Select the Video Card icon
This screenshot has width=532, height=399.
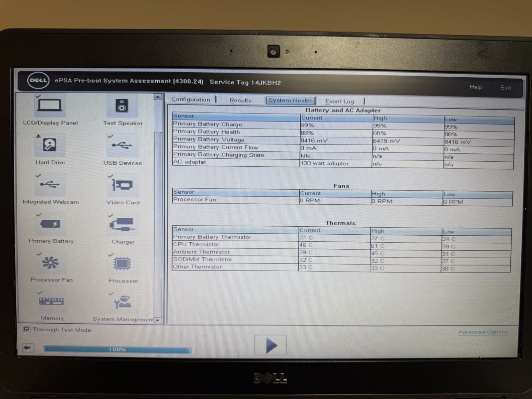point(122,185)
